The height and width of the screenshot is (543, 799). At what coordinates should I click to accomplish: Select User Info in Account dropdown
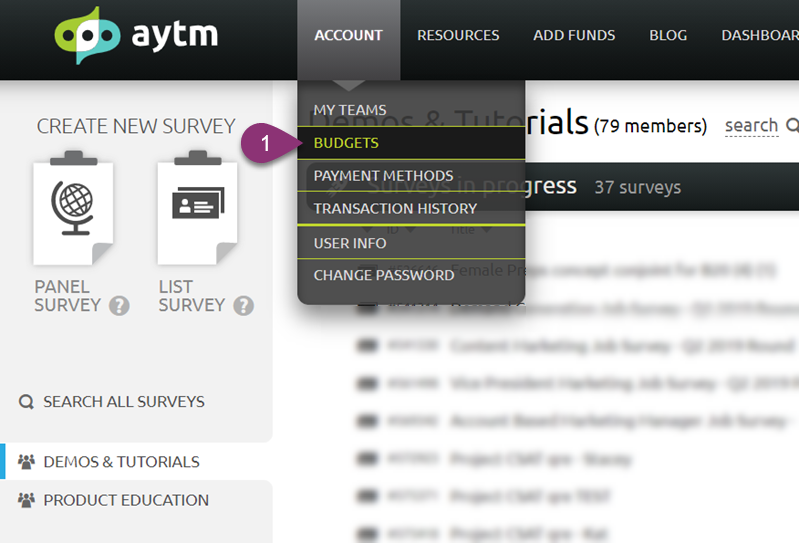411,243
